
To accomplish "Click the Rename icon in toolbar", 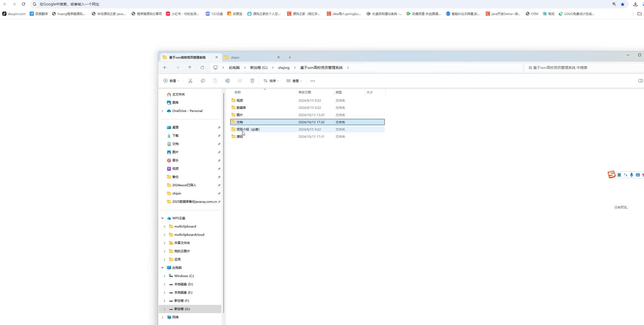I will coord(227,81).
